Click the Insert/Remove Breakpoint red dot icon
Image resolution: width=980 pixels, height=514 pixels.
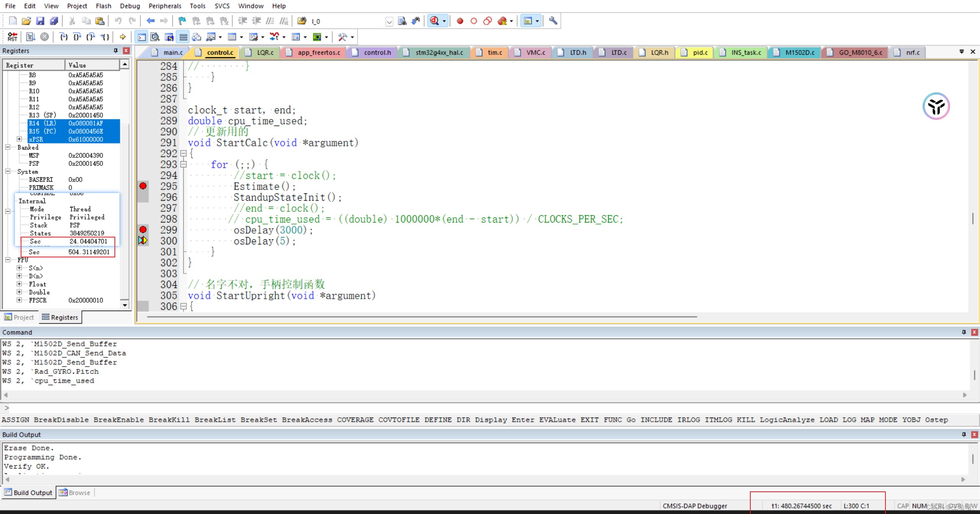[460, 21]
